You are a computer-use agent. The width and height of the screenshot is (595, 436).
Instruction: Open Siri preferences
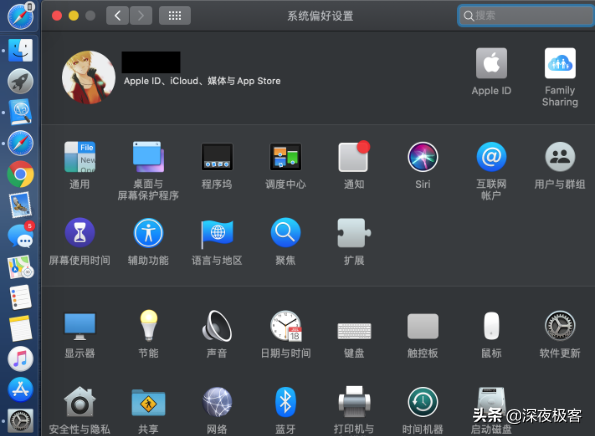click(x=423, y=157)
